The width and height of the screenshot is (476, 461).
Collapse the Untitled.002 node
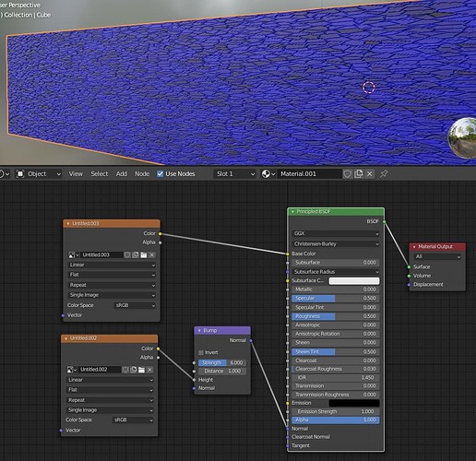[65, 338]
